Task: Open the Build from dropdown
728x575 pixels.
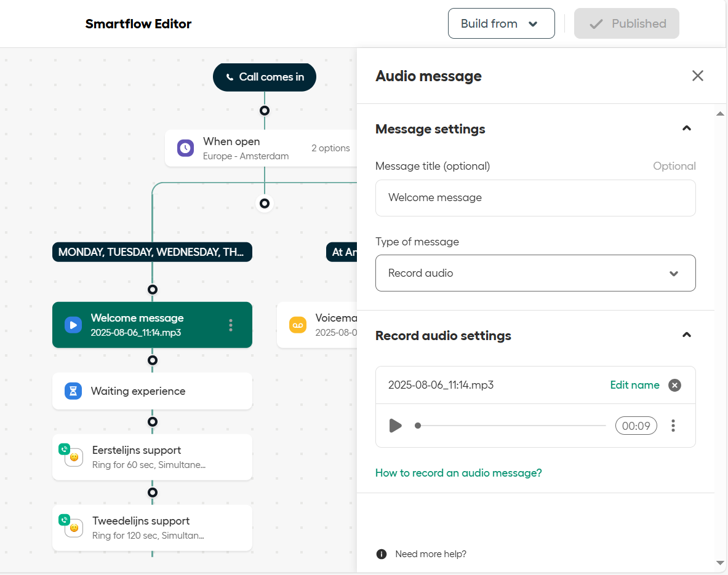Action: click(501, 24)
